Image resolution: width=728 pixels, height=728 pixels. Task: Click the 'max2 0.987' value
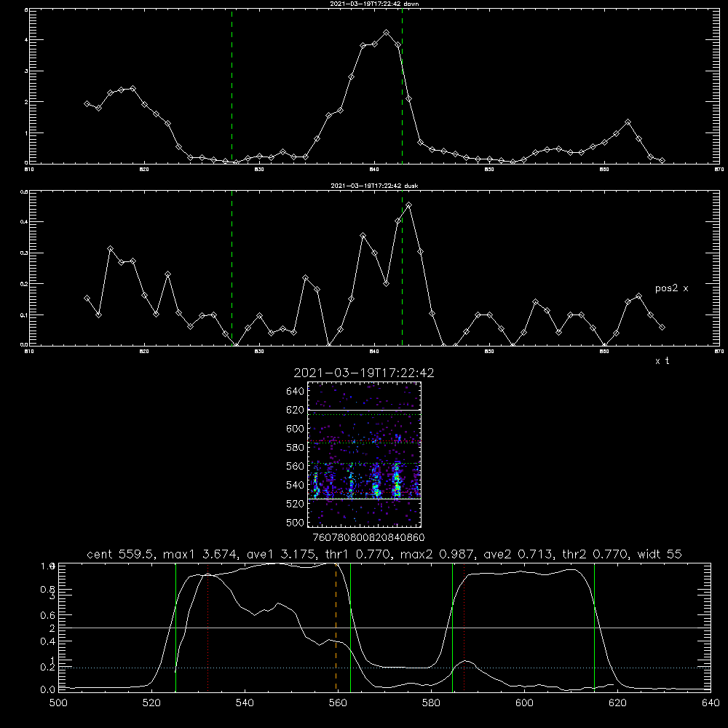click(x=437, y=554)
